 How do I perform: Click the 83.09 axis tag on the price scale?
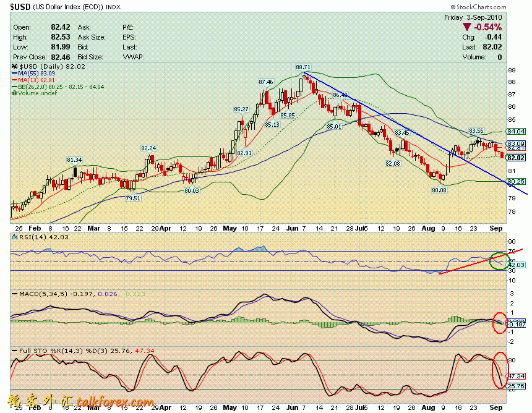click(x=516, y=144)
